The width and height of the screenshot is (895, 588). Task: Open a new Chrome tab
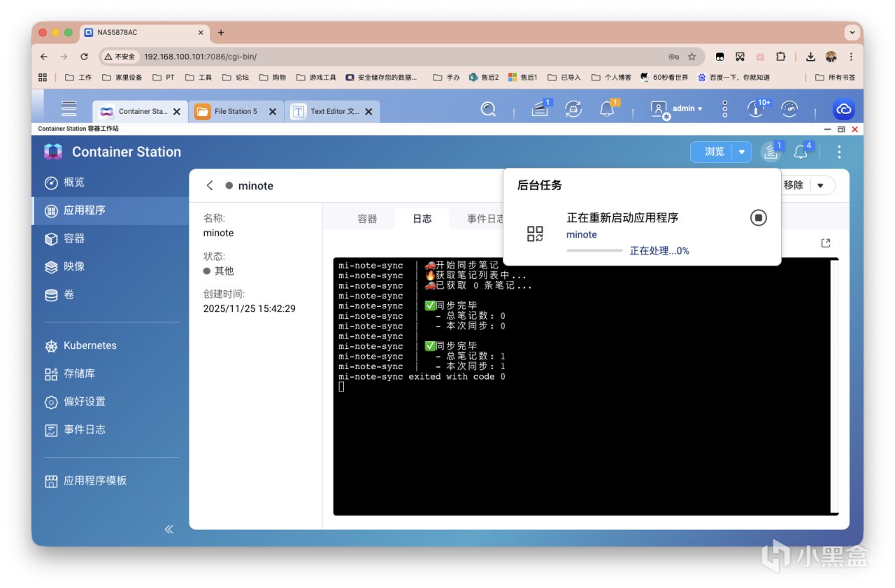pyautogui.click(x=221, y=32)
